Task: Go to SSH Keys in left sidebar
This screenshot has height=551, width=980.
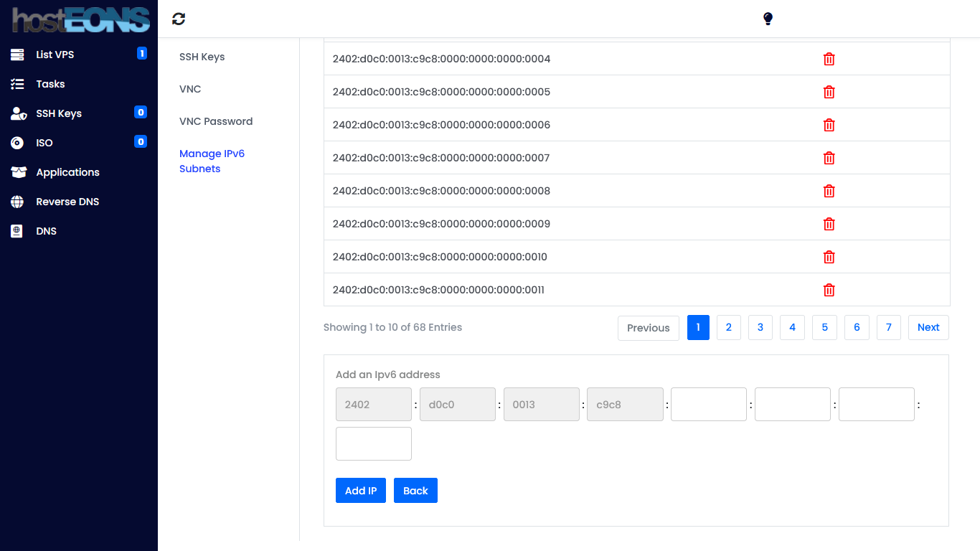Action: click(59, 113)
